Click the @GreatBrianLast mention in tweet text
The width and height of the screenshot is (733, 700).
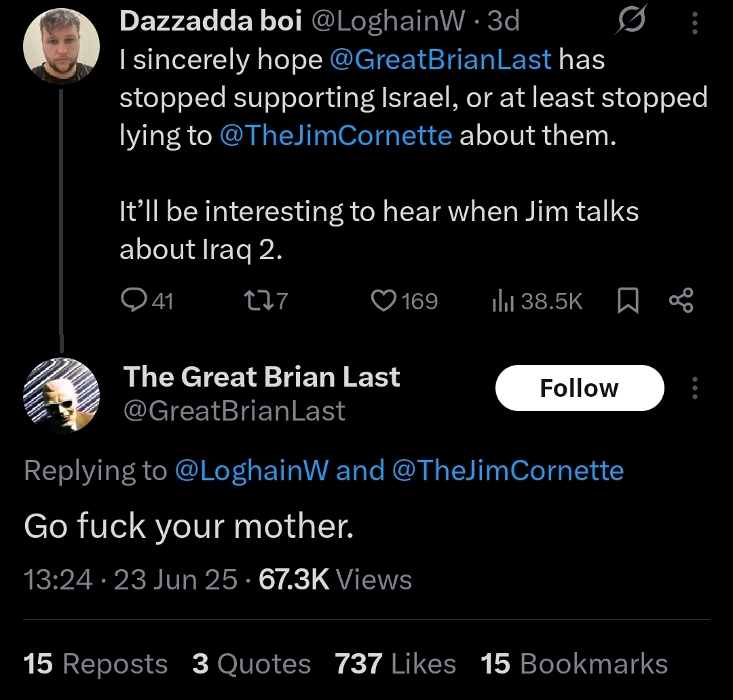click(x=440, y=60)
